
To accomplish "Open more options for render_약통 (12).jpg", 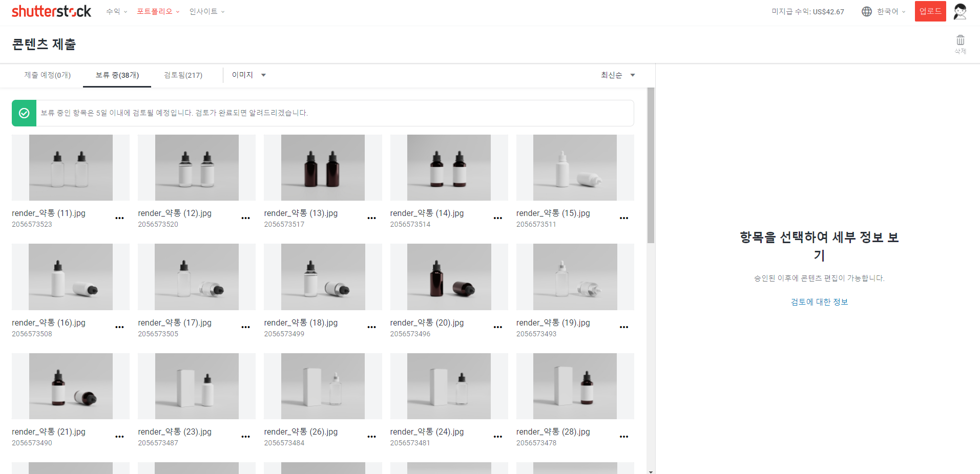I will click(x=245, y=218).
